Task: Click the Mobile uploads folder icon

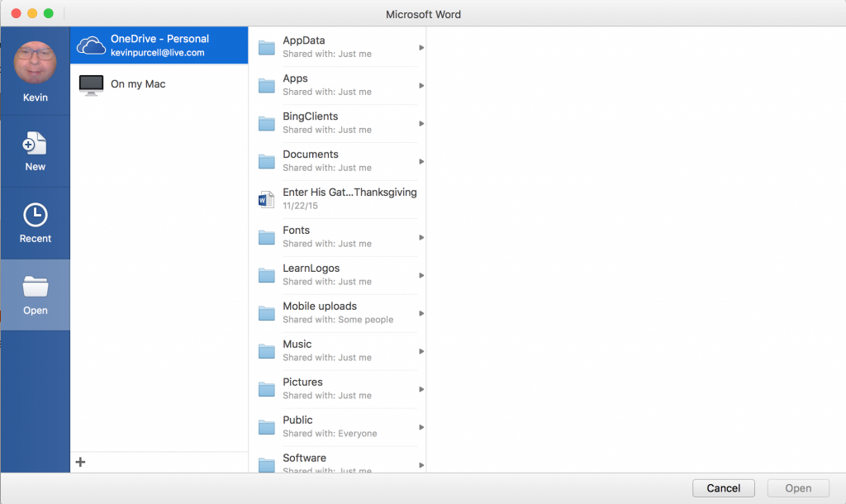Action: (267, 313)
